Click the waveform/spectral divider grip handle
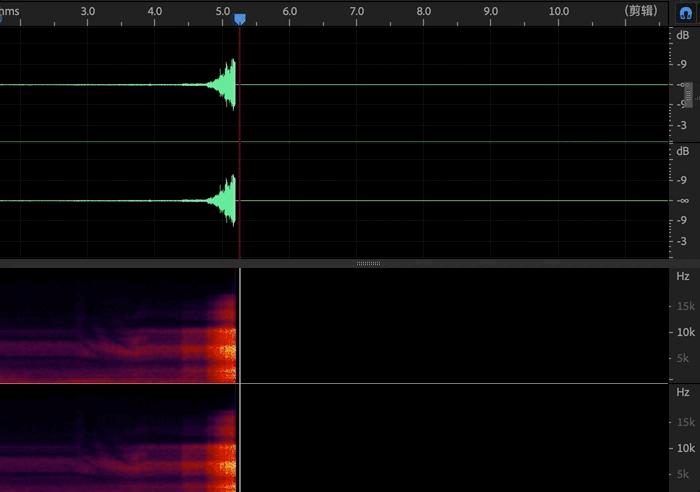The width and height of the screenshot is (700, 492). 368,263
